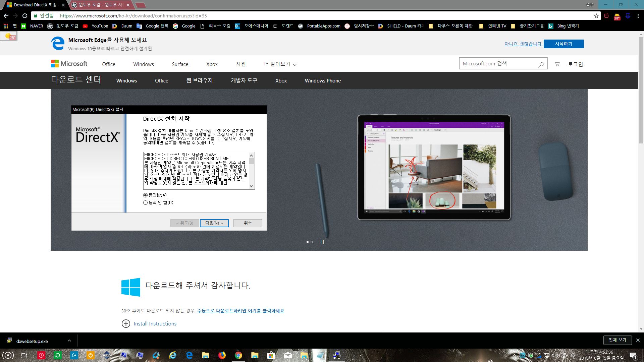644x362 pixels.
Task: Select the Download DirectX browser tab
Action: click(35, 5)
